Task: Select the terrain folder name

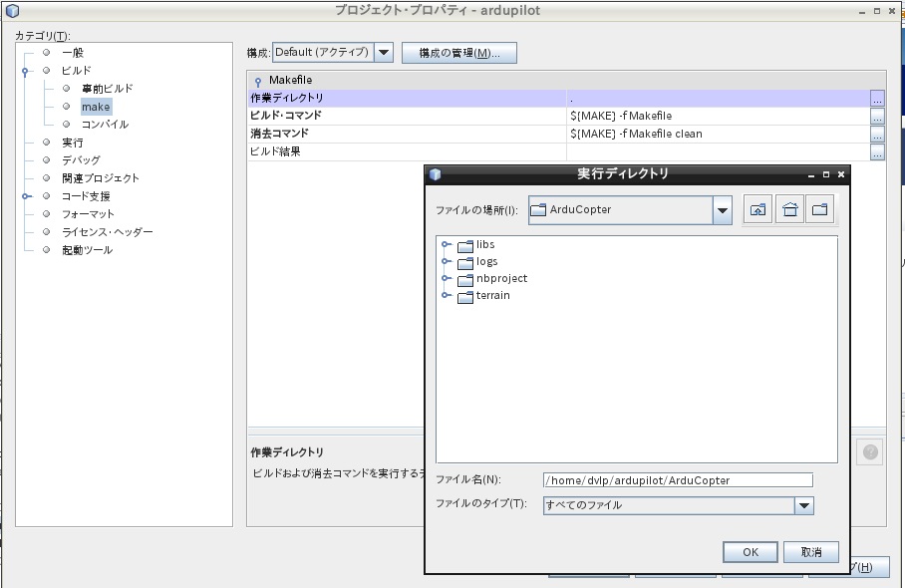Action: [x=493, y=295]
